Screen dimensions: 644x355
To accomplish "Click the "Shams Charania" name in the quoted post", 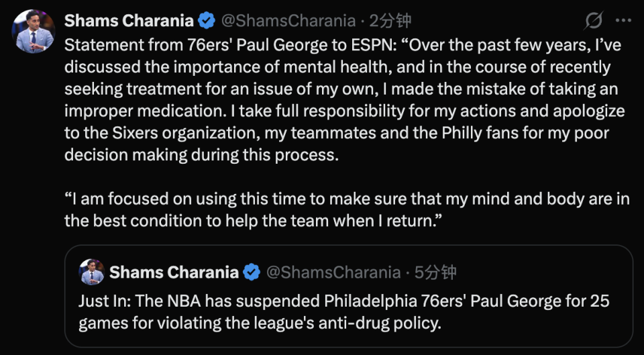I will point(174,272).
